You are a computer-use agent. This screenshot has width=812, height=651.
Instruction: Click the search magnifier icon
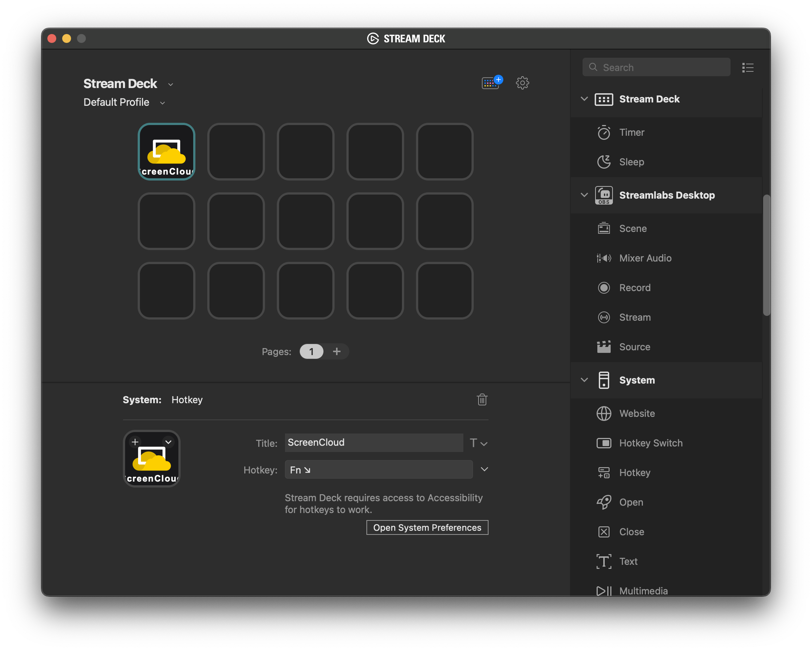pyautogui.click(x=593, y=67)
